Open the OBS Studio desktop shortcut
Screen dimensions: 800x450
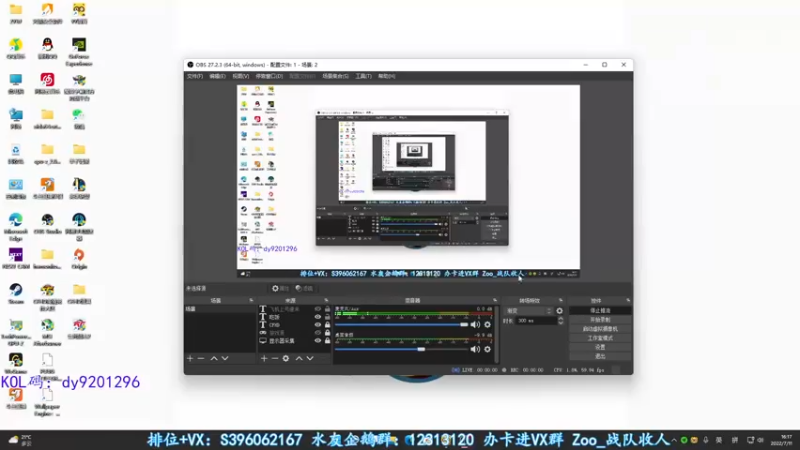point(47,223)
